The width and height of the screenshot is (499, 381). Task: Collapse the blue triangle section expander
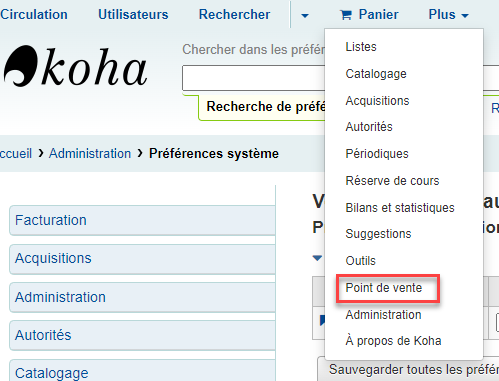click(317, 258)
